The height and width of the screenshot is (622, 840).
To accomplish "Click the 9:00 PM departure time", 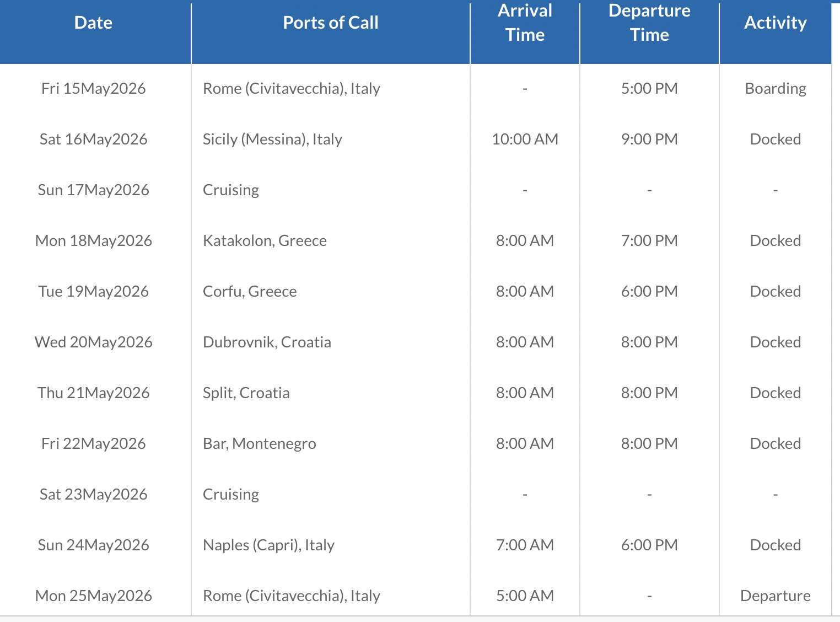I will [x=649, y=139].
